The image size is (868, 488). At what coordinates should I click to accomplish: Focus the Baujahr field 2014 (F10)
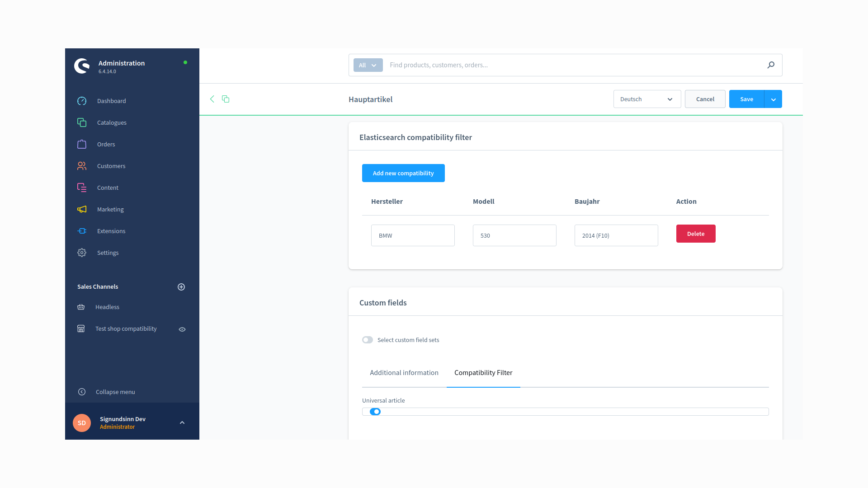[x=616, y=235]
